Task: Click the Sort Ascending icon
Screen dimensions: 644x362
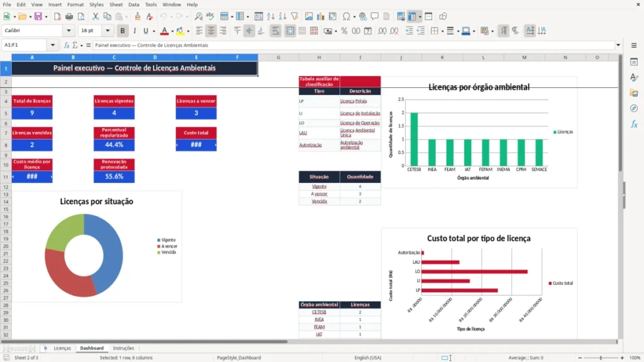Action: click(x=270, y=16)
